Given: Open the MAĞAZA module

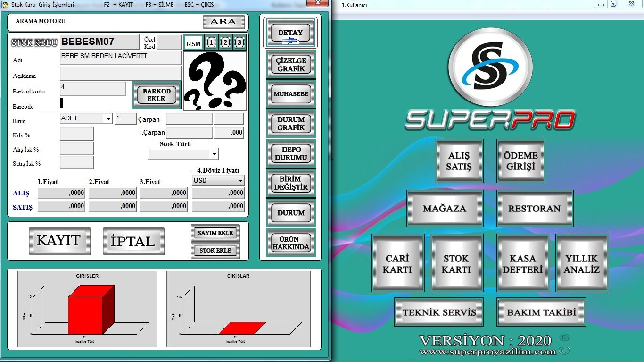Looking at the screenshot, I should tap(445, 208).
